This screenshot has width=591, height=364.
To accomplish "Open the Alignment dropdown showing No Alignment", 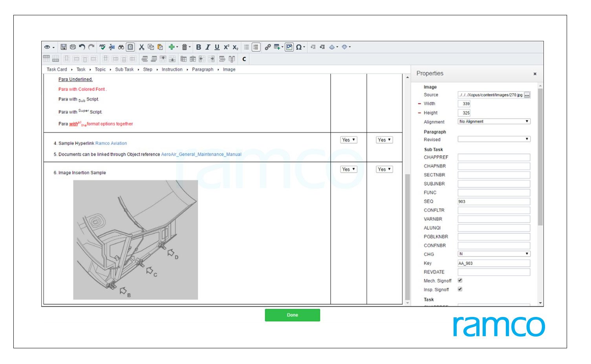I will (x=494, y=121).
